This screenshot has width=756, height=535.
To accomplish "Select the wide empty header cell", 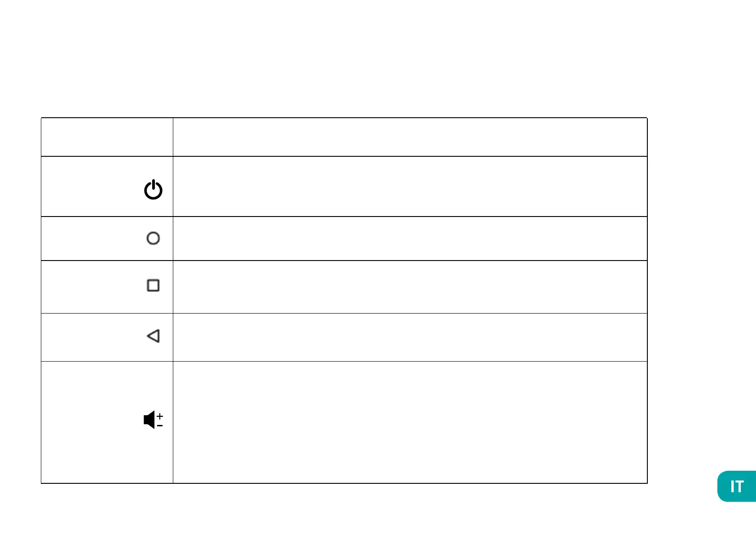I will [x=409, y=137].
